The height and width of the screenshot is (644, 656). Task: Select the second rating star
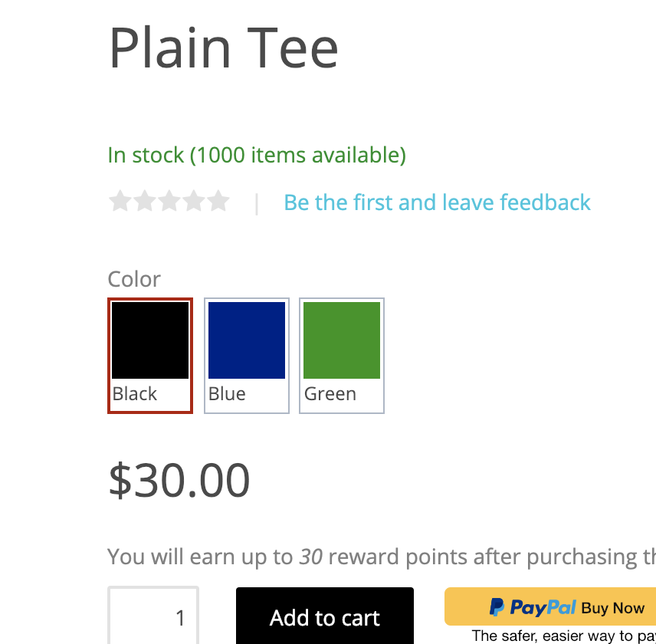[x=145, y=202]
